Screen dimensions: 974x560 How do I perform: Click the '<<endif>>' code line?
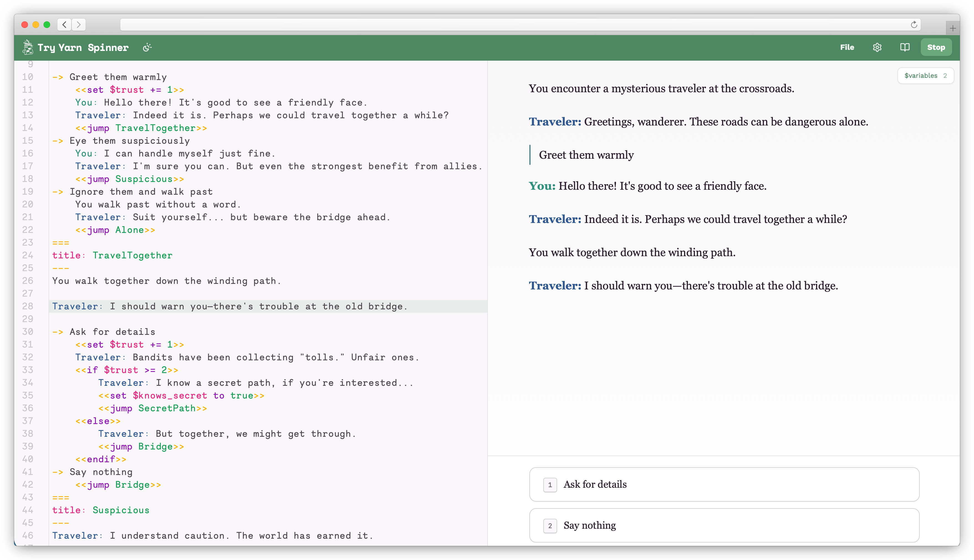pos(101,459)
